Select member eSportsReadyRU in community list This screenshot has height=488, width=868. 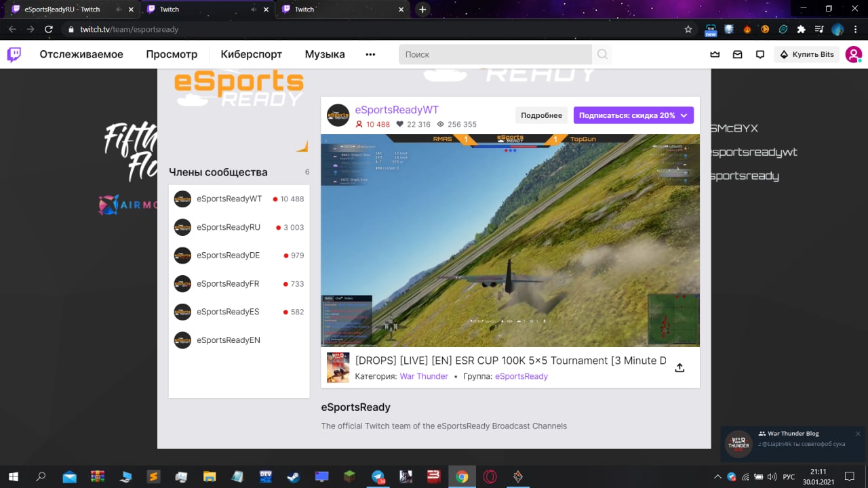click(x=239, y=227)
